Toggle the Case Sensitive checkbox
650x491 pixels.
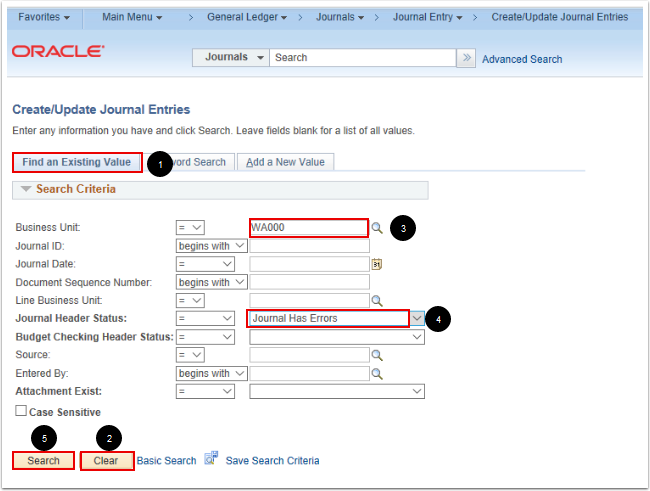[x=21, y=411]
